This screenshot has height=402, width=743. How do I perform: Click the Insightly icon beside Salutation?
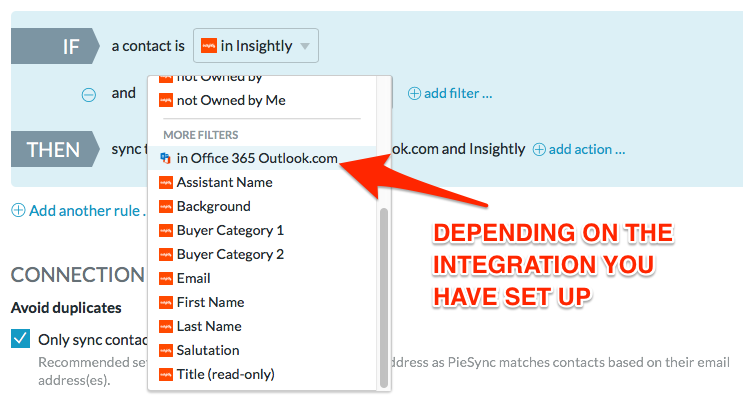click(x=165, y=351)
